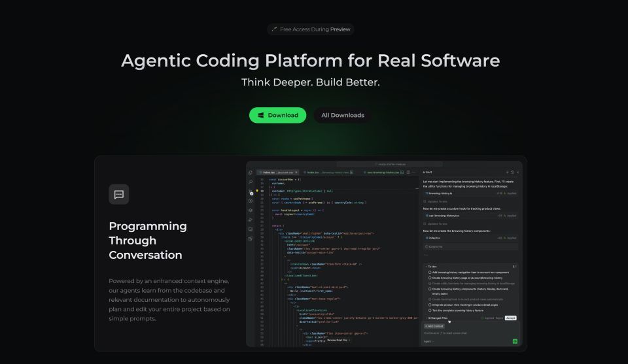This screenshot has width=628, height=364.
Task: Expand the 3 Changed Files section
Action: [436, 318]
